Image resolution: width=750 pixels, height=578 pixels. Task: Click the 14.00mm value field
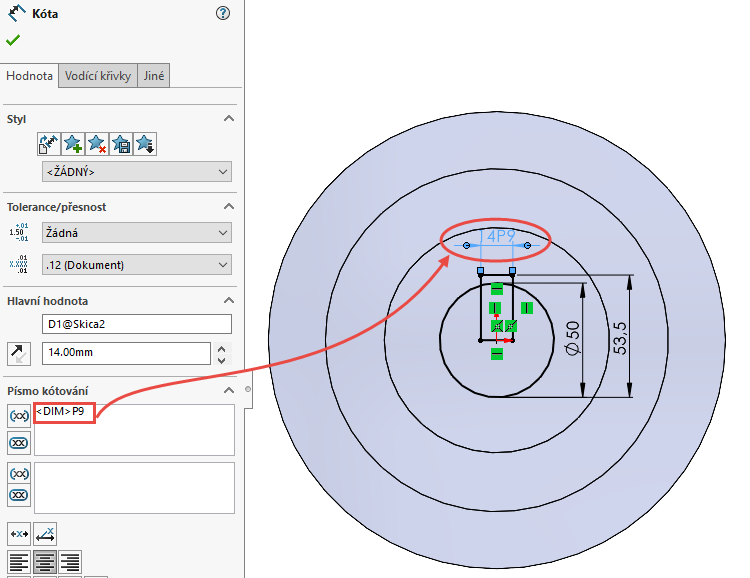[x=126, y=353]
